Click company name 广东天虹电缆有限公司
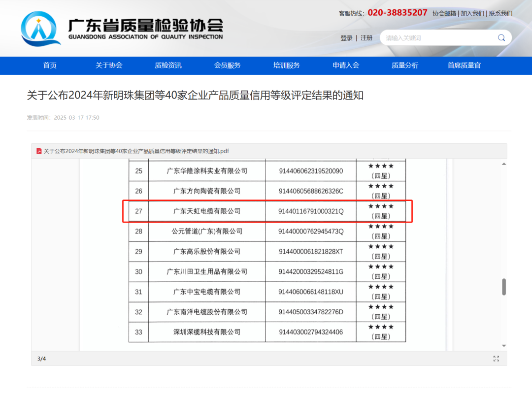This screenshot has height=397, width=532. [x=207, y=211]
